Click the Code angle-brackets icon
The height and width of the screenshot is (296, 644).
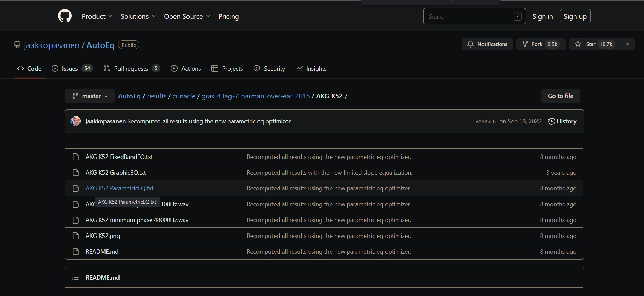tap(20, 68)
